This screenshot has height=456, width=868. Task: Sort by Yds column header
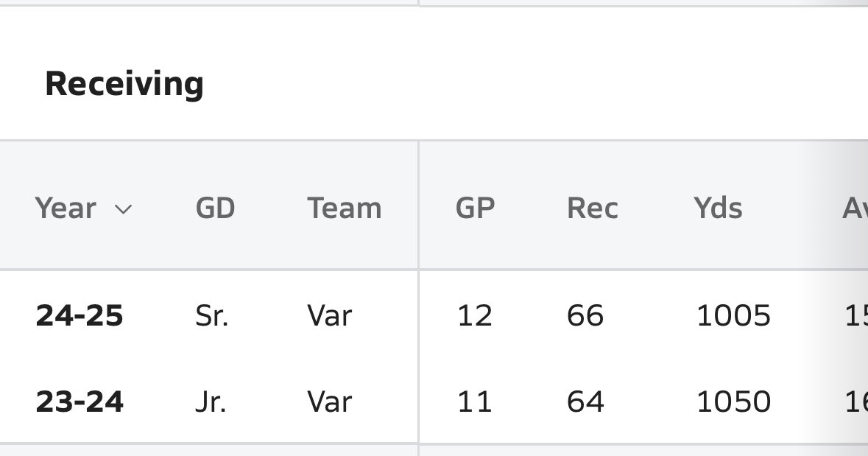click(x=718, y=208)
